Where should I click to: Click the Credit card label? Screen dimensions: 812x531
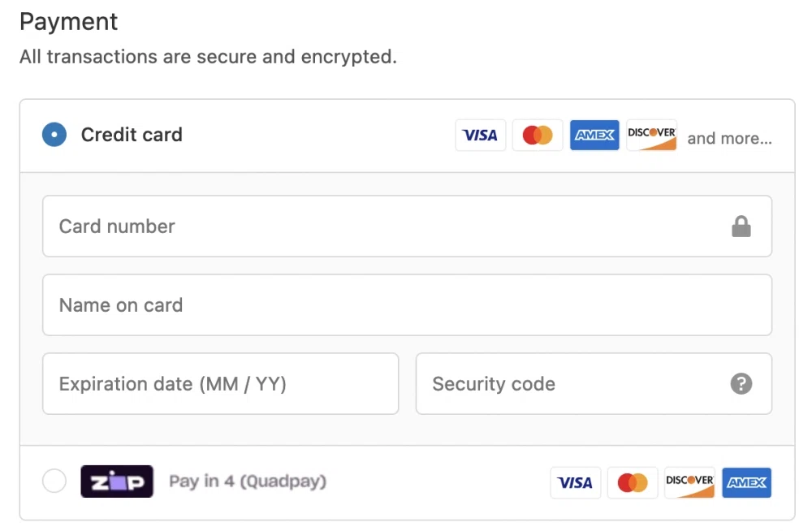[132, 135]
